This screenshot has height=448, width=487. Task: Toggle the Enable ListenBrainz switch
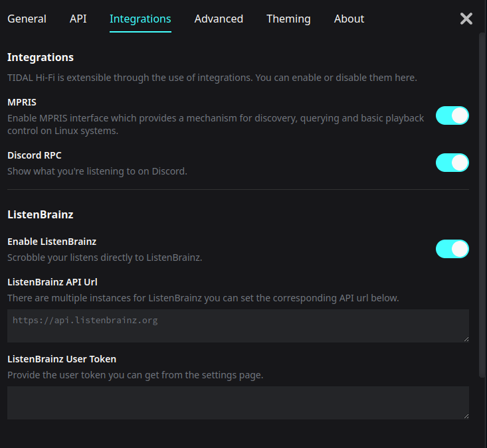[452, 249]
